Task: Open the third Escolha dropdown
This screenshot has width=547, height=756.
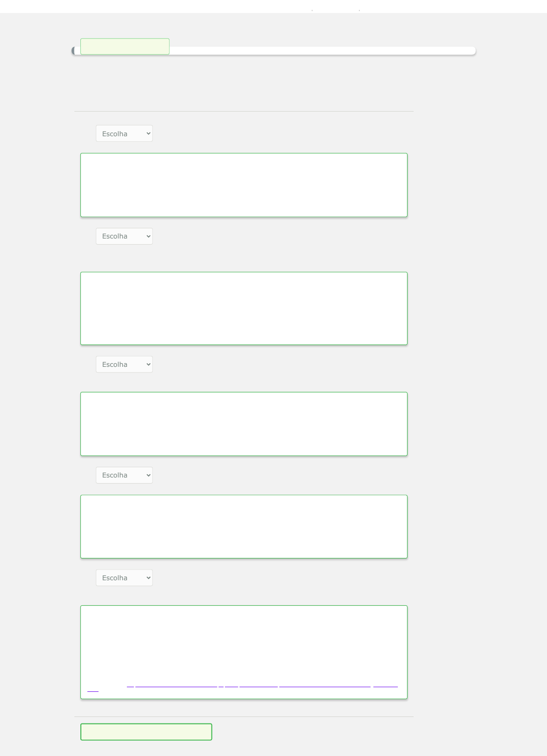Action: pyautogui.click(x=124, y=365)
